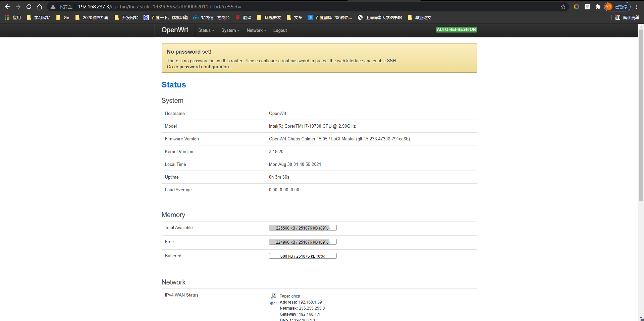Expand the Network dropdown menu

tap(257, 30)
